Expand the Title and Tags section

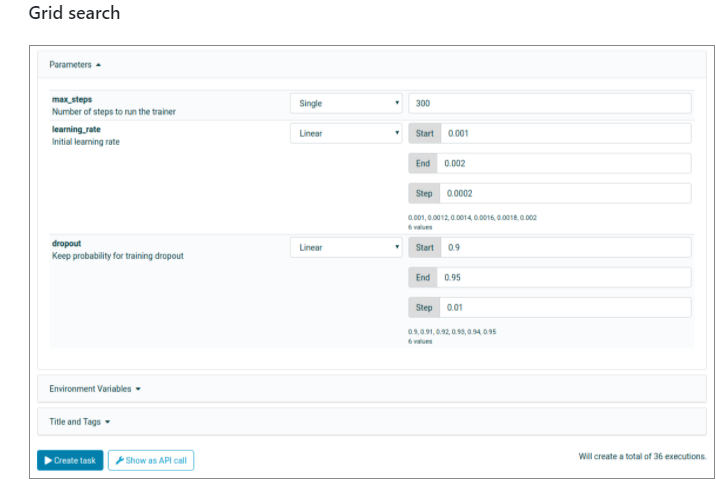point(80,422)
